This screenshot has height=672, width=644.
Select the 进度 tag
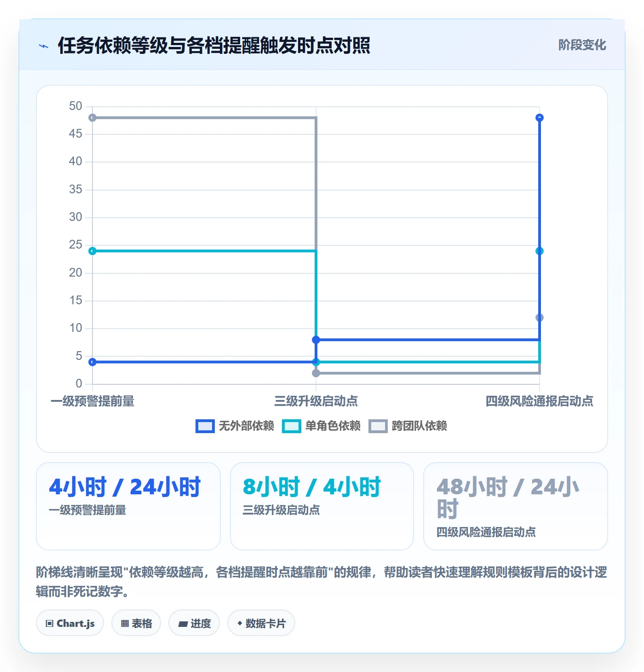point(194,623)
